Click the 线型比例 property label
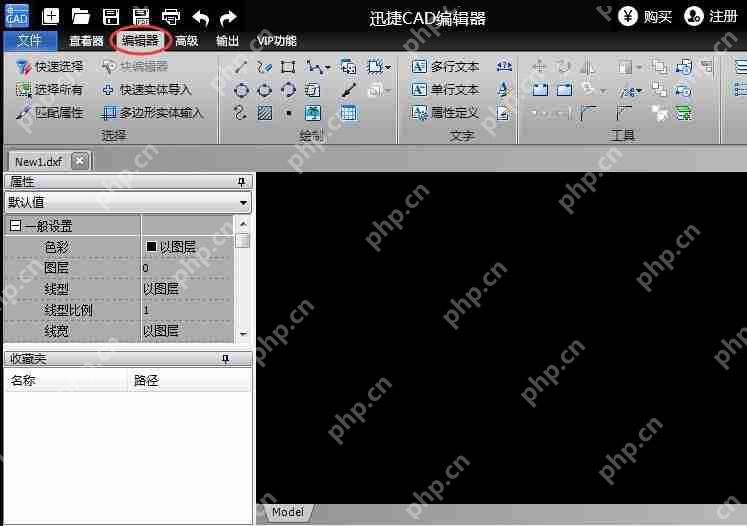 click(x=68, y=310)
